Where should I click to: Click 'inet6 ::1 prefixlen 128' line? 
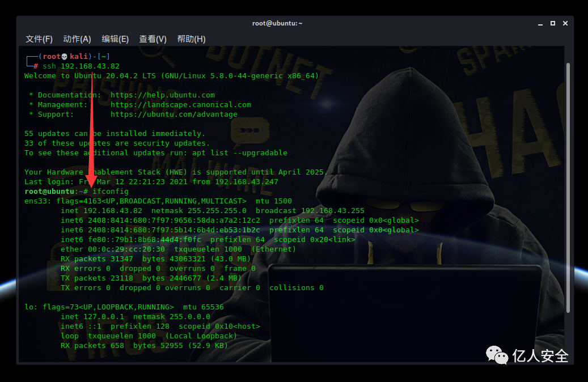[x=160, y=326]
